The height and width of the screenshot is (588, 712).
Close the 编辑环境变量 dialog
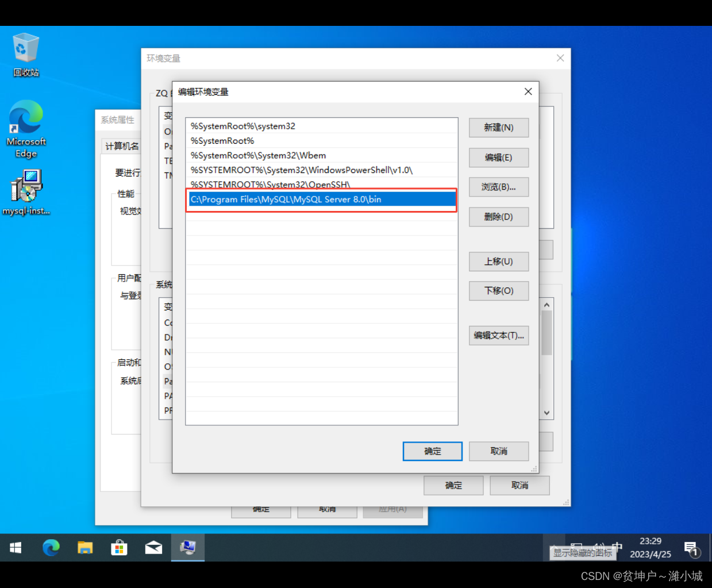[528, 92]
